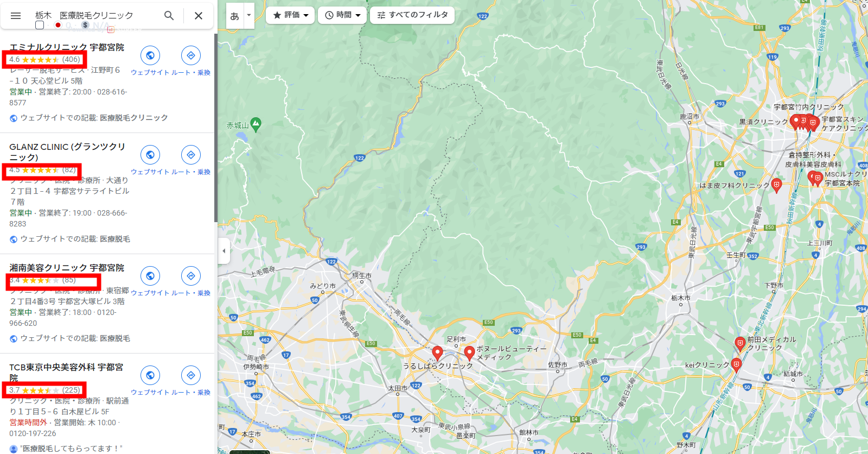Viewport: 868px width, 454px height.
Task: Get route directions to GLANZ CLINIC
Action: click(191, 155)
